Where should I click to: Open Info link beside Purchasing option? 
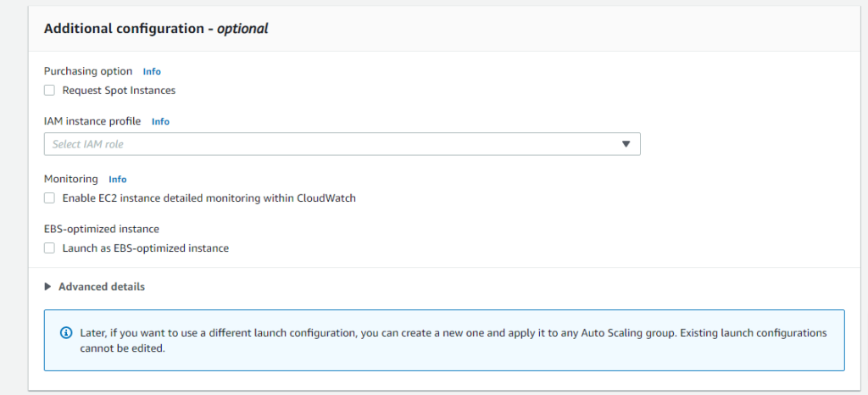[x=152, y=71]
